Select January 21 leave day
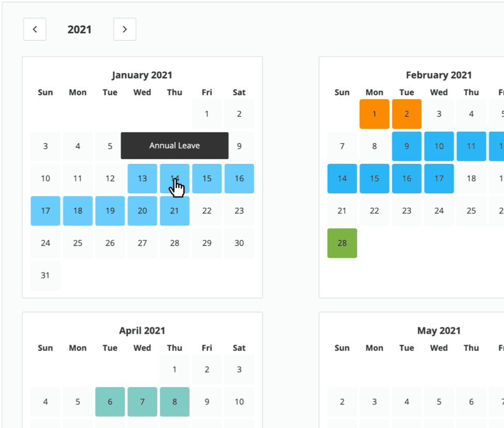The height and width of the screenshot is (428, 504). tap(175, 211)
